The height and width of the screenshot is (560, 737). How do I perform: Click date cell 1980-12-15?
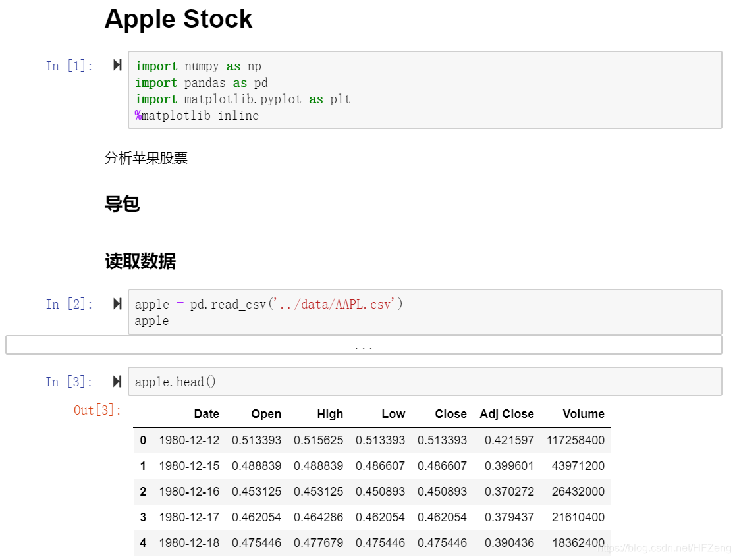[190, 466]
